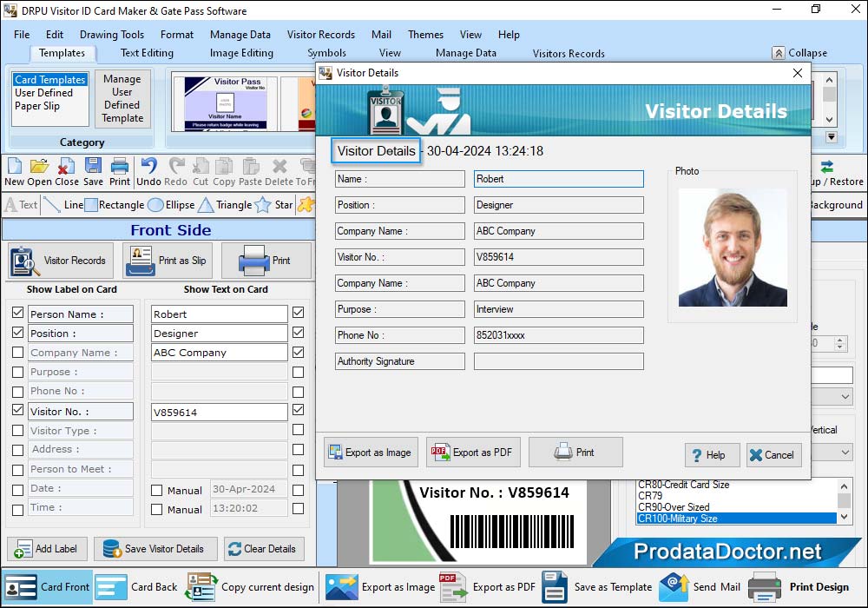Uncheck the Position label checkbox
Image resolution: width=868 pixels, height=608 pixels.
17,333
